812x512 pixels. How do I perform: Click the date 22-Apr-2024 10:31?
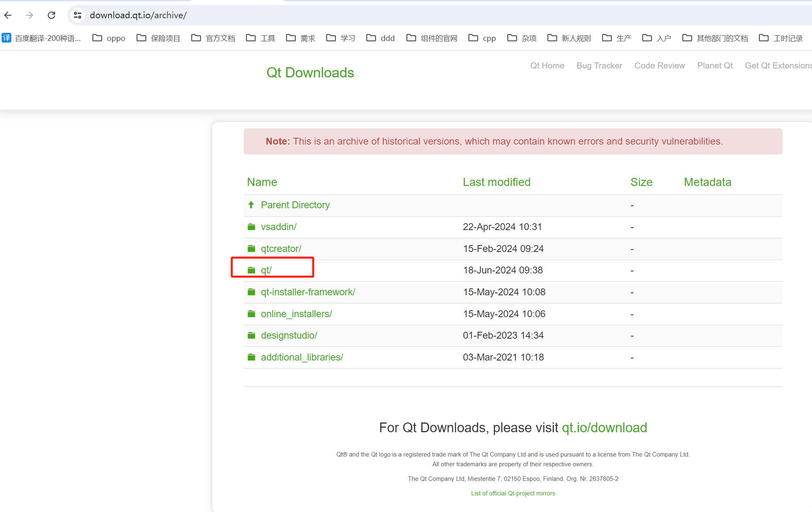(x=502, y=227)
